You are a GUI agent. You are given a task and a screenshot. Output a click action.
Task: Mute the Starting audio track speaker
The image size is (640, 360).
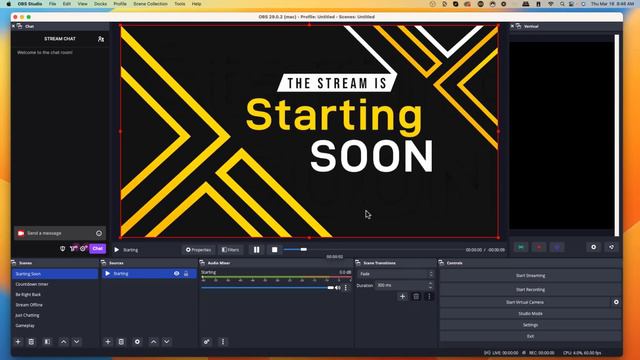coord(338,288)
